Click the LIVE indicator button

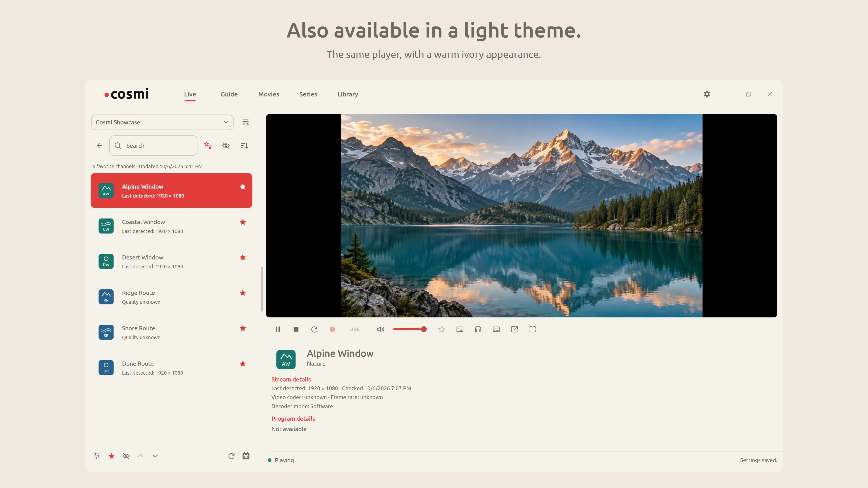click(x=354, y=329)
